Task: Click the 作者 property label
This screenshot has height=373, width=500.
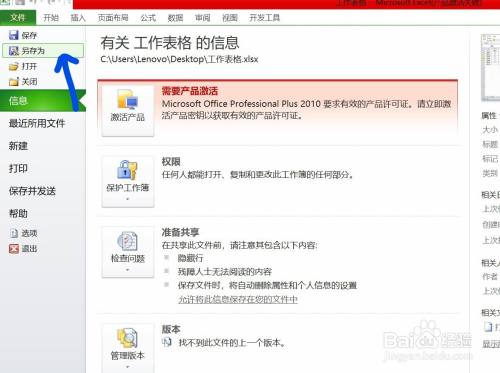Action: pyautogui.click(x=490, y=276)
